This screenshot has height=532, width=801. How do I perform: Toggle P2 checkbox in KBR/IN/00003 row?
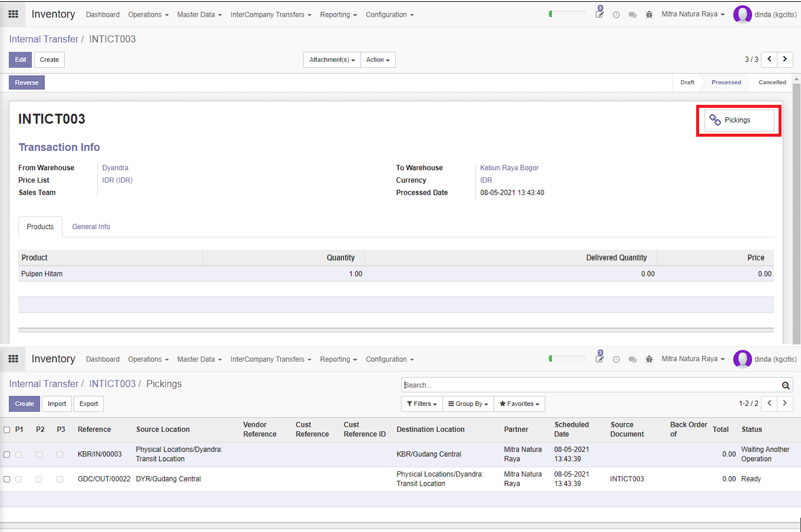click(39, 454)
